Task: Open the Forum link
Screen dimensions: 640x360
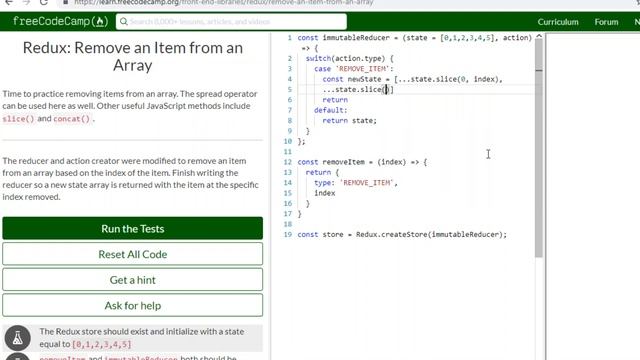Action: tap(606, 22)
